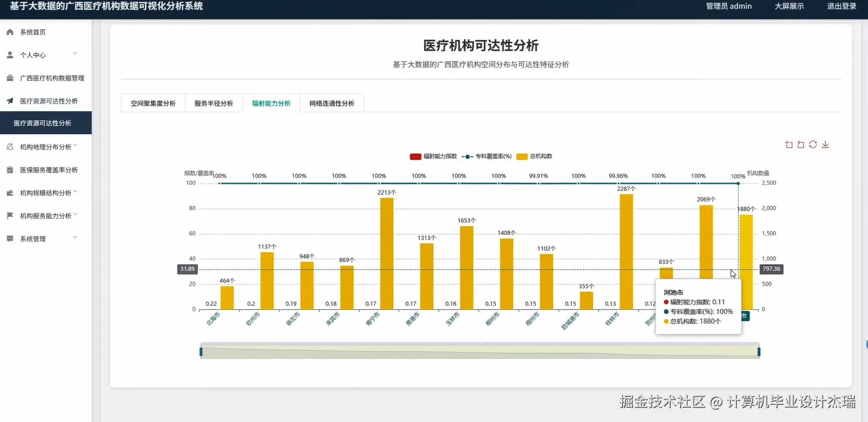Click the wallet icon beside 机构规模结构分析
The width and height of the screenshot is (868, 422).
pyautogui.click(x=10, y=193)
